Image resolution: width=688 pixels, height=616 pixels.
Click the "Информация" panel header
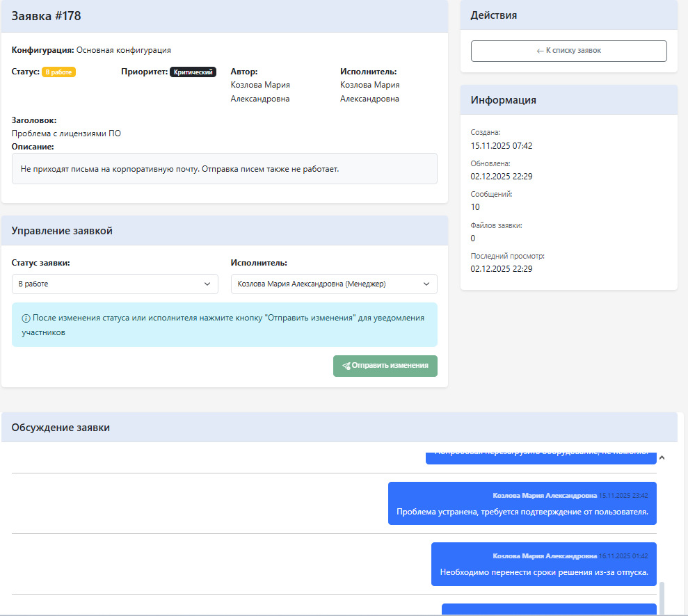point(503,100)
